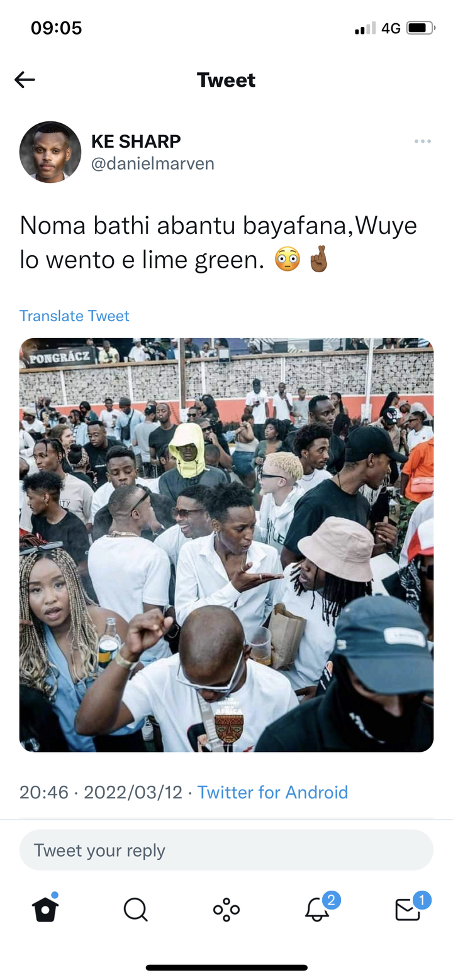Tap the Tweet header title
This screenshot has width=453, height=980.
(x=226, y=80)
